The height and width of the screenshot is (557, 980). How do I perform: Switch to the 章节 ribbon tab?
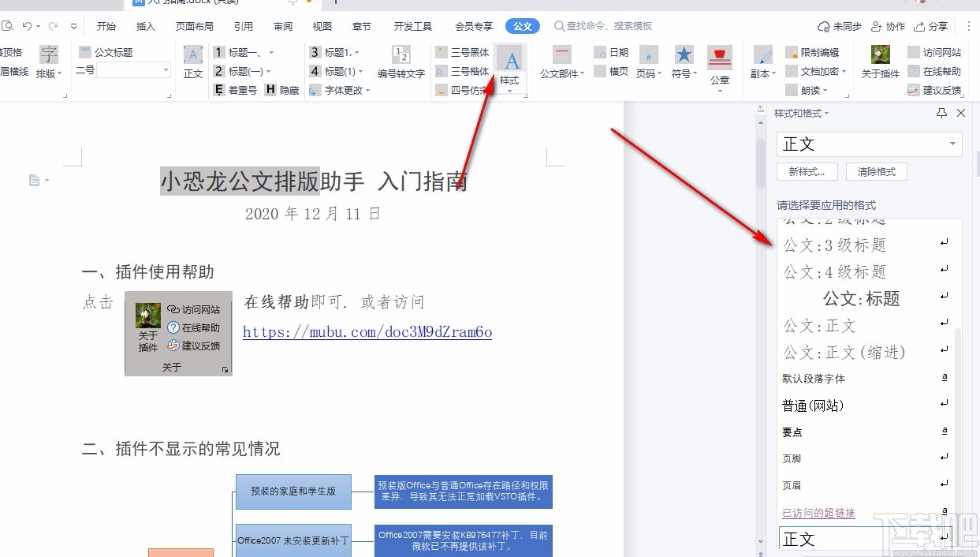coord(361,25)
